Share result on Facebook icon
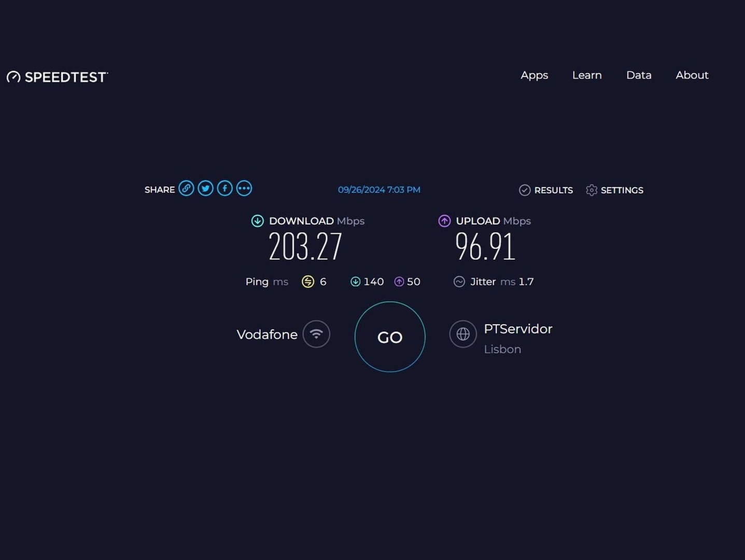Image resolution: width=745 pixels, height=560 pixels. tap(225, 188)
